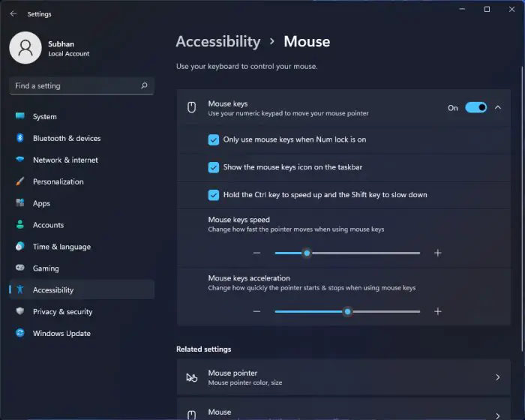Click the back arrow in Settings

[13, 13]
